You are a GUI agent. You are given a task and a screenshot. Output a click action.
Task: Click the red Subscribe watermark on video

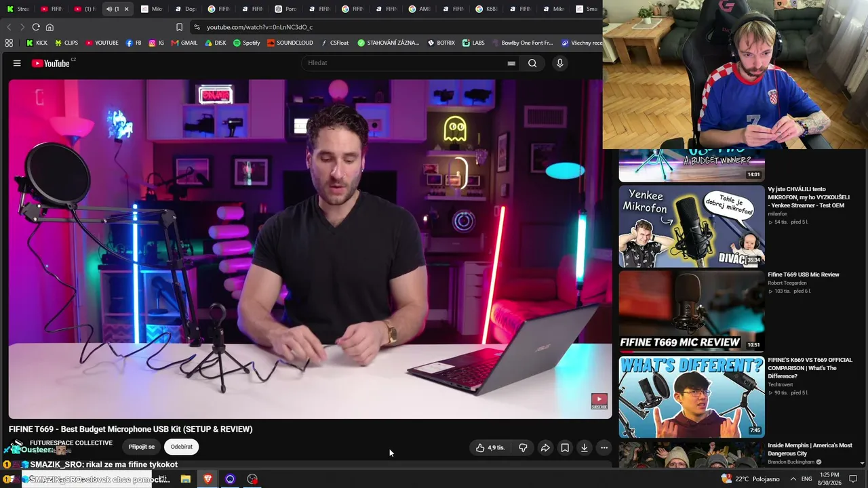[x=599, y=401]
